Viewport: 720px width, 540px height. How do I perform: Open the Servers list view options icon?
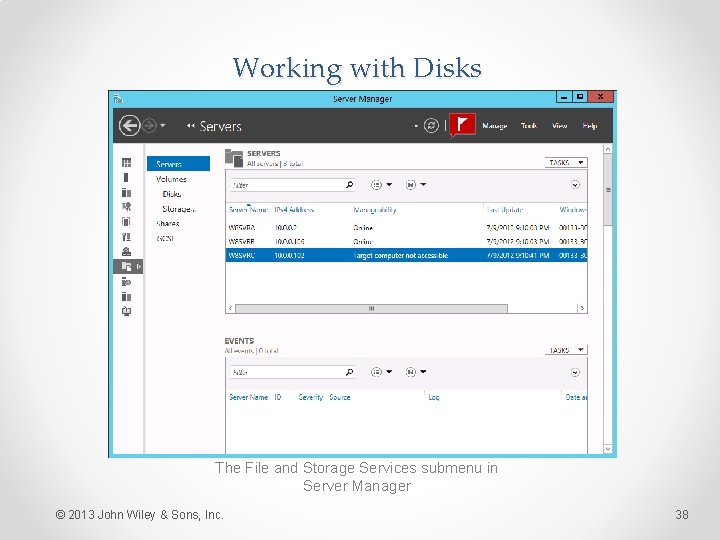click(x=376, y=185)
